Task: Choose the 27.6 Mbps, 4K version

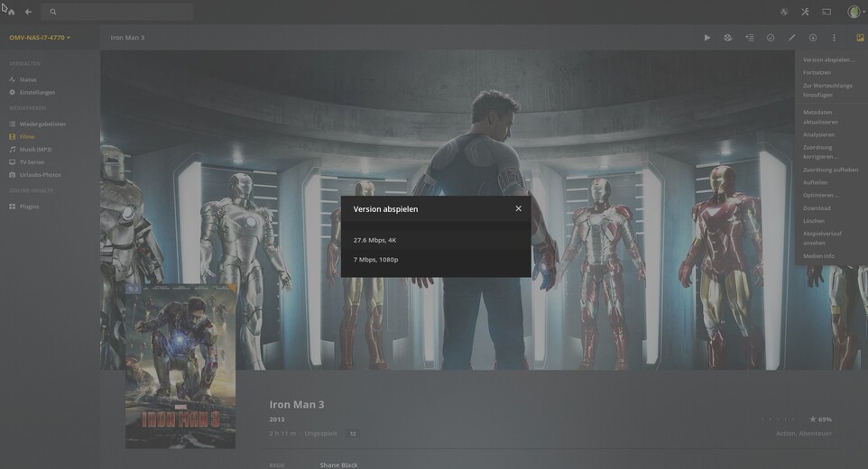Action: point(436,240)
